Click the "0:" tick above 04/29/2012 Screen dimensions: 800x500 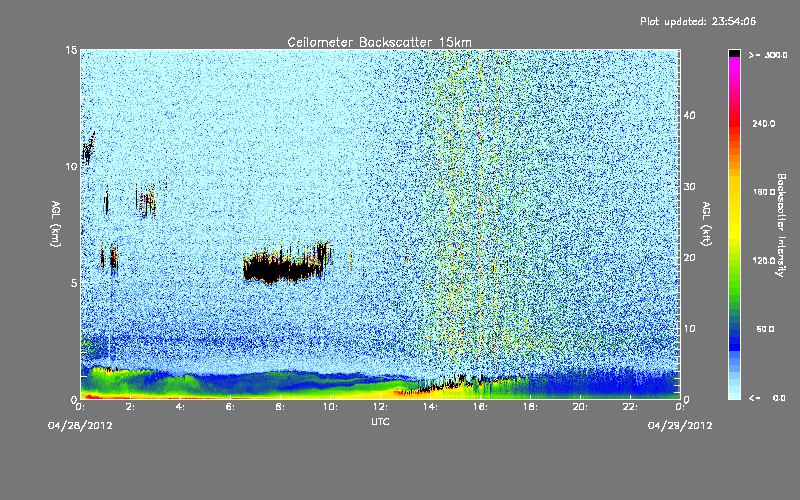[680, 407]
